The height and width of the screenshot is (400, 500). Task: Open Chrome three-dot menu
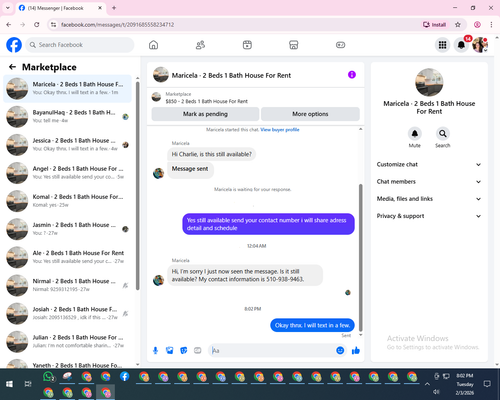click(x=491, y=25)
